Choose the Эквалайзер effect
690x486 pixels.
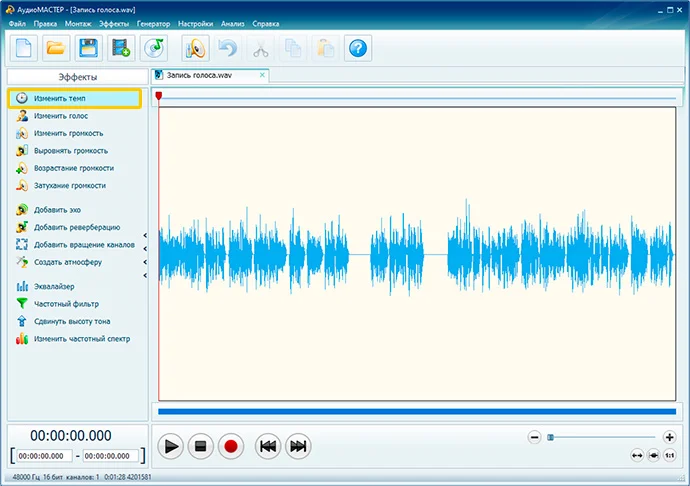pos(54,287)
